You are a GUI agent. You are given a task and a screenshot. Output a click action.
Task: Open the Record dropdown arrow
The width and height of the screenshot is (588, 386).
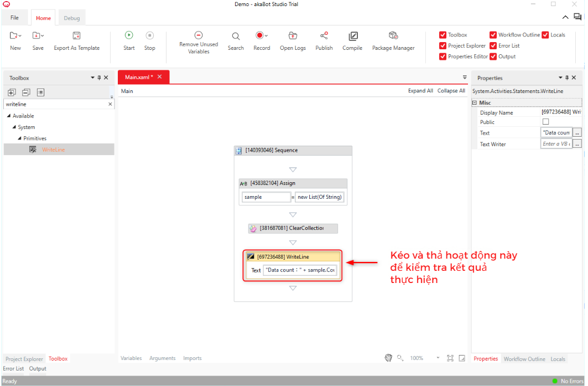(266, 35)
